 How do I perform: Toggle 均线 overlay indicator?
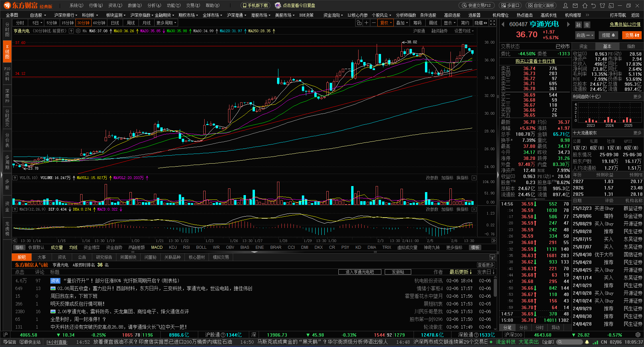tap(73, 247)
